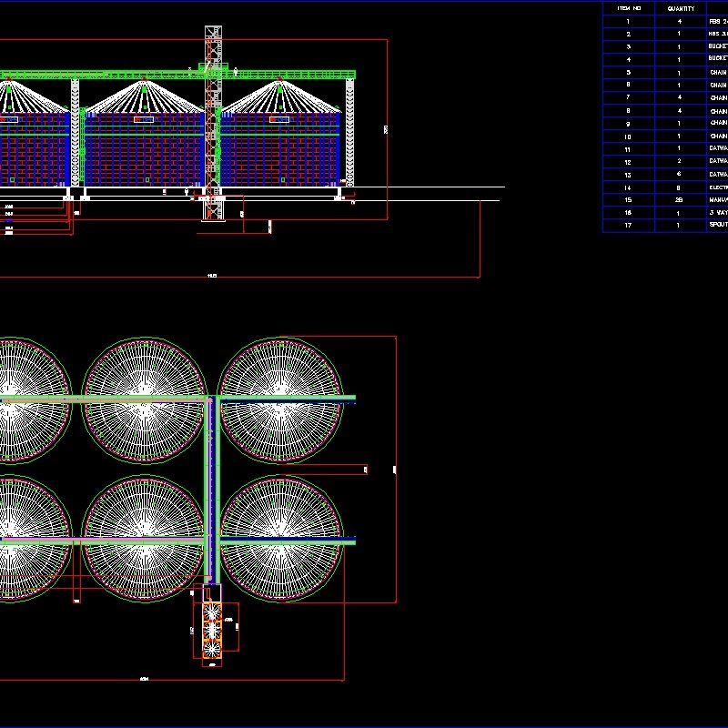Image resolution: width=728 pixels, height=728 pixels.
Task: Select the ITEM NO column header cell
Action: pos(628,9)
